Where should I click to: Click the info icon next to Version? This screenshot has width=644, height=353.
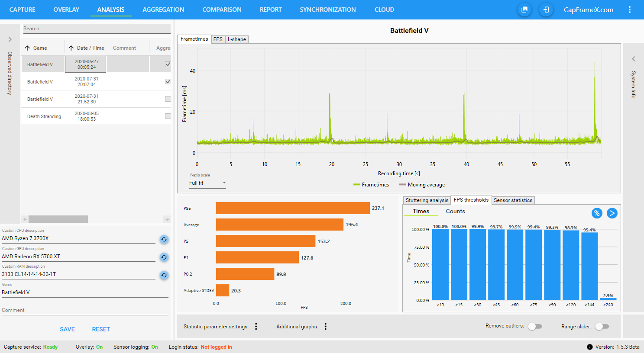coord(590,347)
